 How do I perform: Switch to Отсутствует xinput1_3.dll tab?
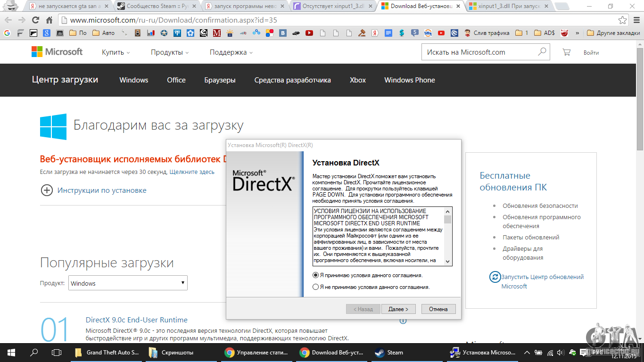334,7
